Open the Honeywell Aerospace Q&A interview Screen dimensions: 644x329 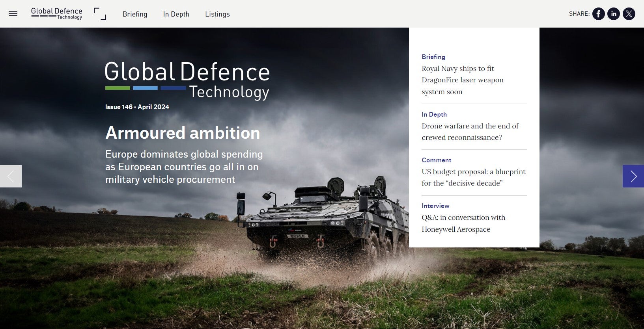tap(463, 223)
